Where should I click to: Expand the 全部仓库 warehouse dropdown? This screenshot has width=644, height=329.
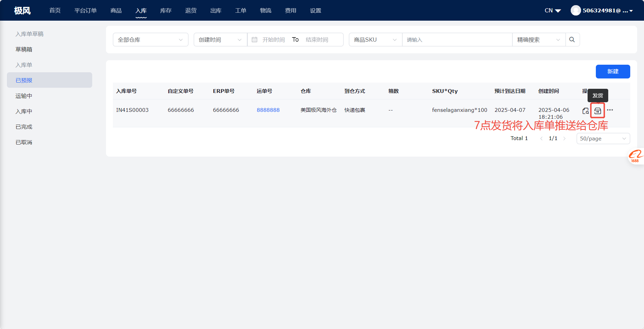click(x=150, y=40)
